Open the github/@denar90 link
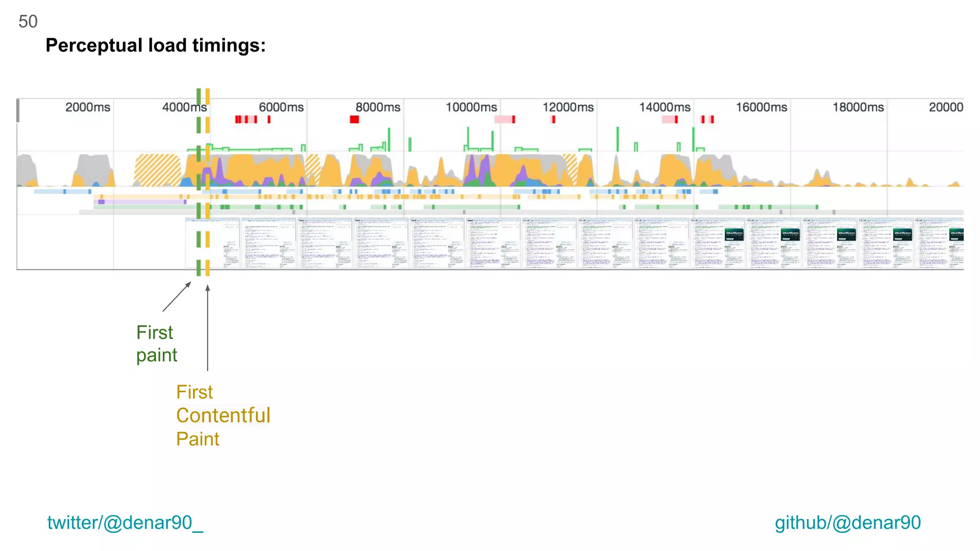 click(x=848, y=523)
